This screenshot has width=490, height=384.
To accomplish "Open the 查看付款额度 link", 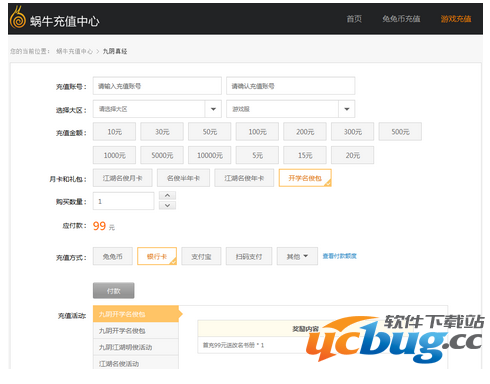I will point(340,256).
